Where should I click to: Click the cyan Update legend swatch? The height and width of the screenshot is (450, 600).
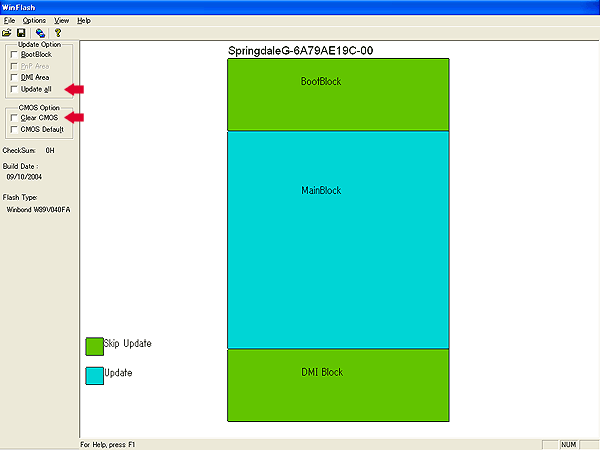click(x=94, y=375)
